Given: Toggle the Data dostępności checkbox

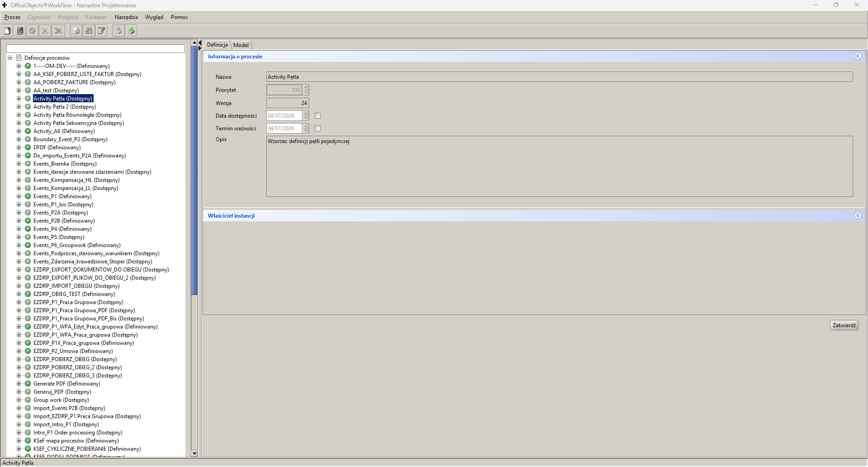Looking at the screenshot, I should 318,116.
